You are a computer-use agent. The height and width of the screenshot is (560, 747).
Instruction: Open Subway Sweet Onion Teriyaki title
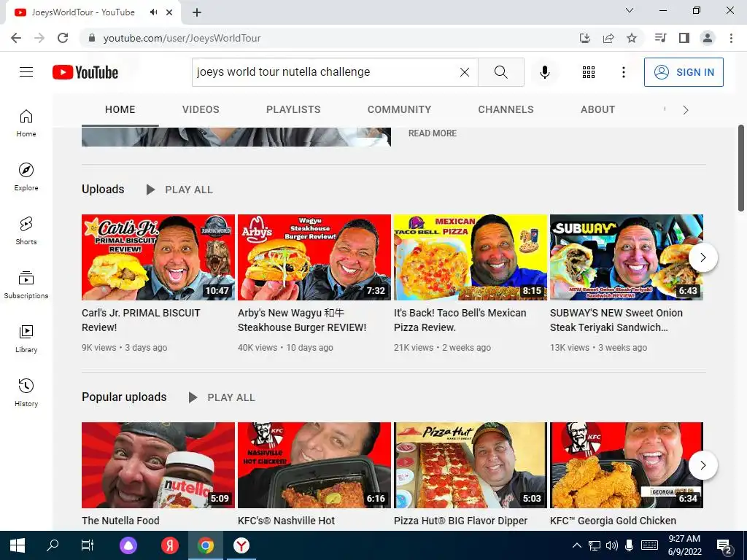coord(616,320)
